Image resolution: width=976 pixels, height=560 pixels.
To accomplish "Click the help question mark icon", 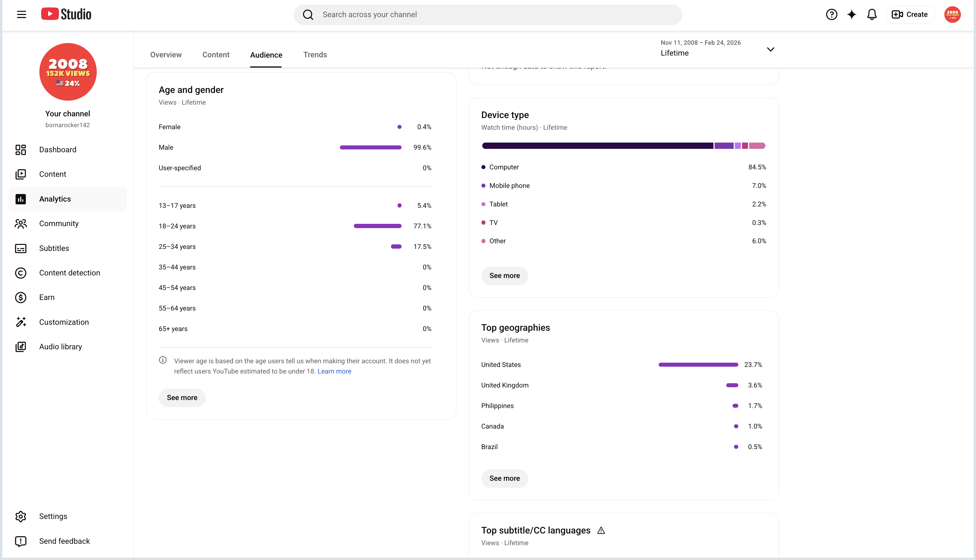I will [831, 15].
